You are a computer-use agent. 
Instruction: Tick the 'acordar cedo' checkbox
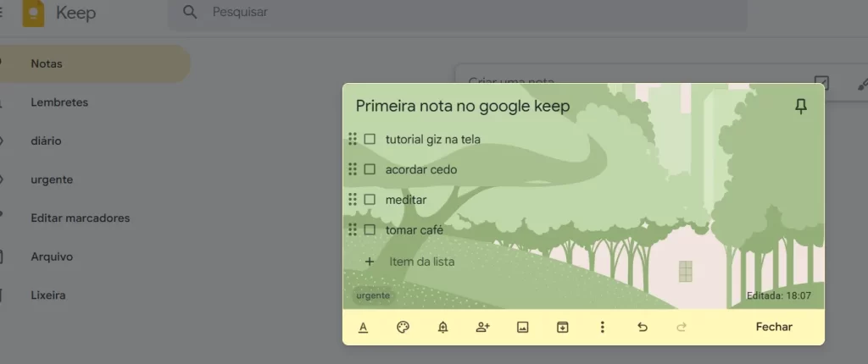coord(370,169)
